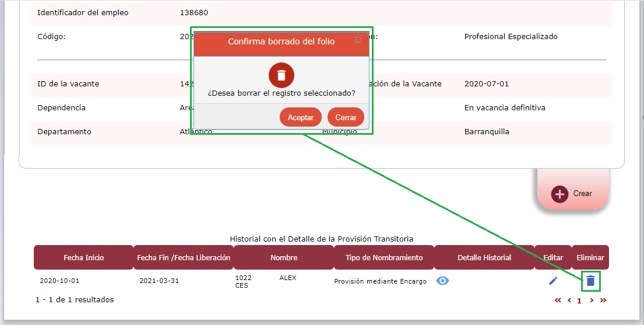The image size is (644, 325).
Task: Go to the previous results page
Action: coord(569,300)
